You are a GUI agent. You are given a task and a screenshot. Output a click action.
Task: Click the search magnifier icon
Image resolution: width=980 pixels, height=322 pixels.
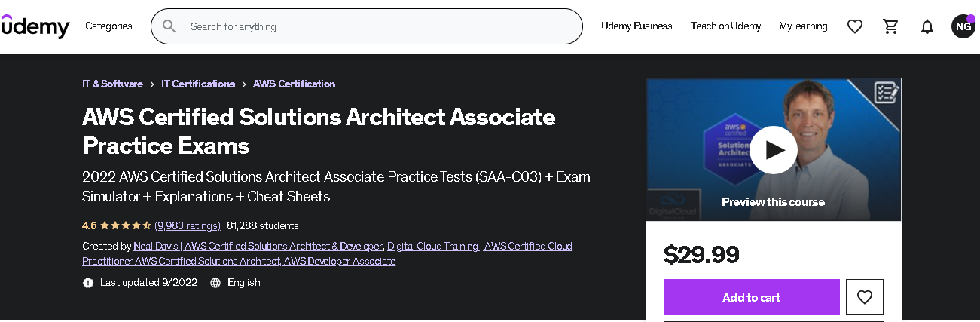pyautogui.click(x=169, y=26)
